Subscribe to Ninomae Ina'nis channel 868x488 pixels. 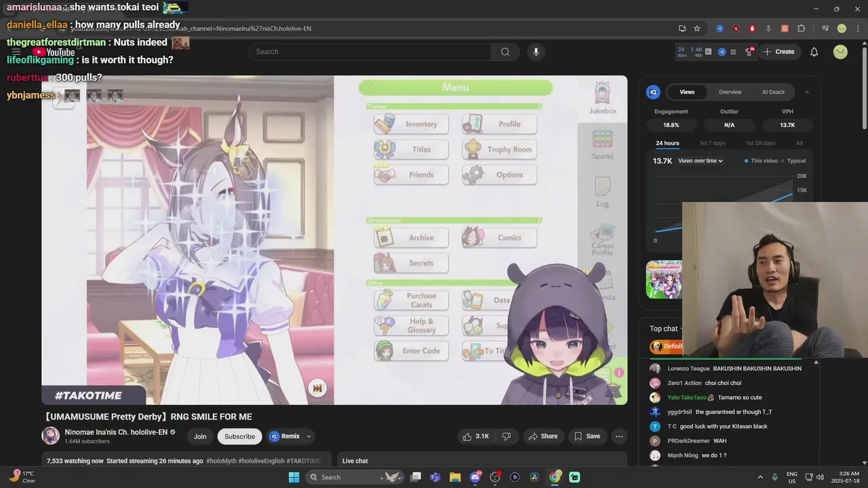click(x=239, y=436)
